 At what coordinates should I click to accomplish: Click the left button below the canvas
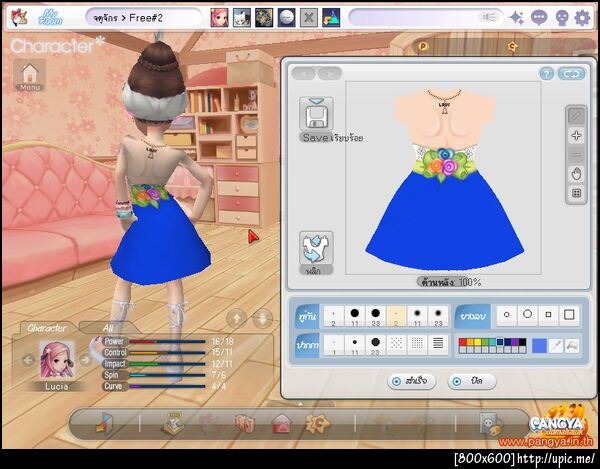click(412, 381)
